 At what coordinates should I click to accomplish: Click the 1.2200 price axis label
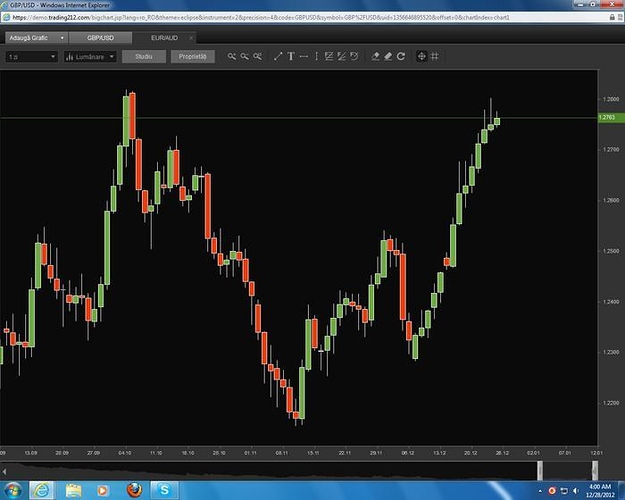[611, 403]
